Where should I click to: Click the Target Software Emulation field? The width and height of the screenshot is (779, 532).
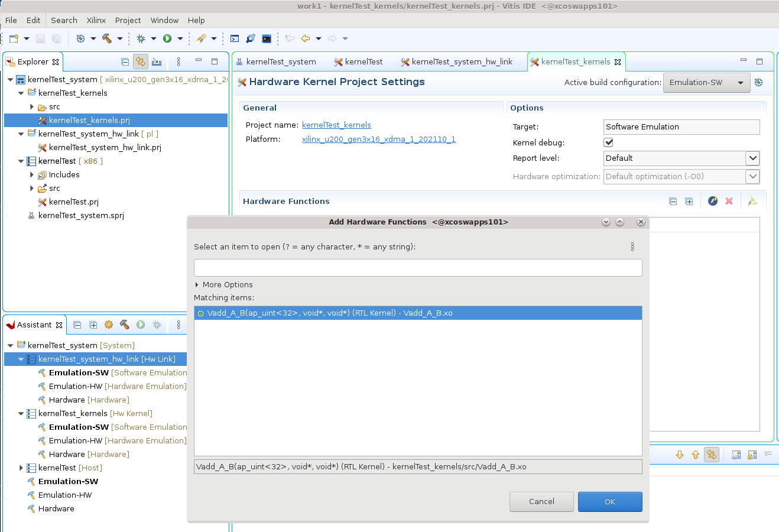coord(681,126)
